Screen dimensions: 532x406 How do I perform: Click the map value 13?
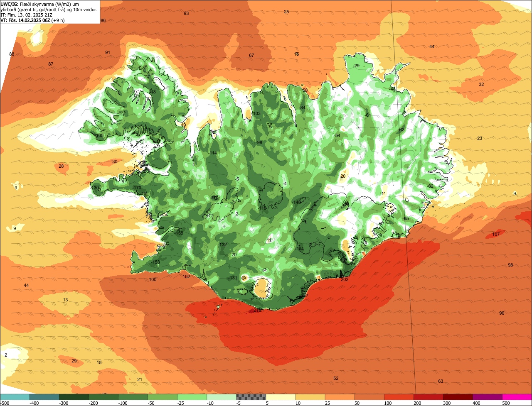[65, 300]
